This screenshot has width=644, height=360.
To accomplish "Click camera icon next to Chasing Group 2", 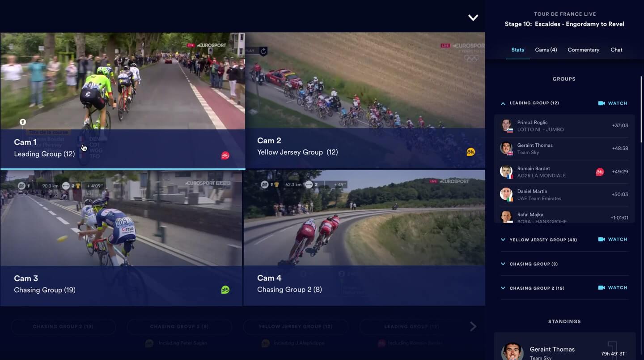I will coord(602,288).
